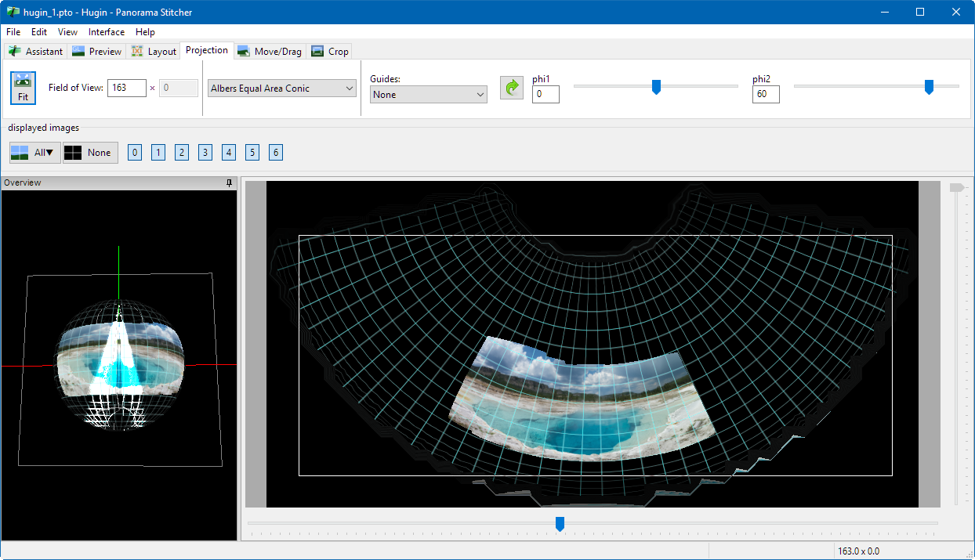The height and width of the screenshot is (560, 975).
Task: Toggle display of image 0
Action: pyautogui.click(x=136, y=153)
